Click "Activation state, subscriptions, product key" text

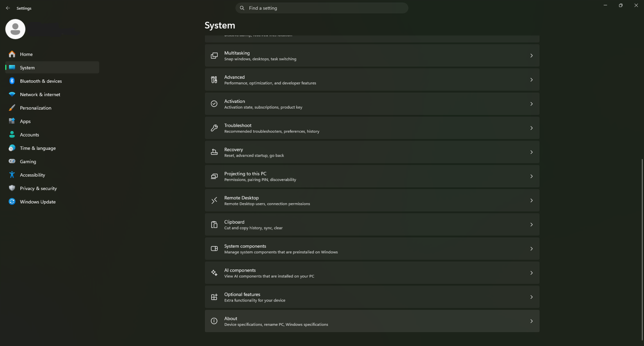[x=263, y=107]
